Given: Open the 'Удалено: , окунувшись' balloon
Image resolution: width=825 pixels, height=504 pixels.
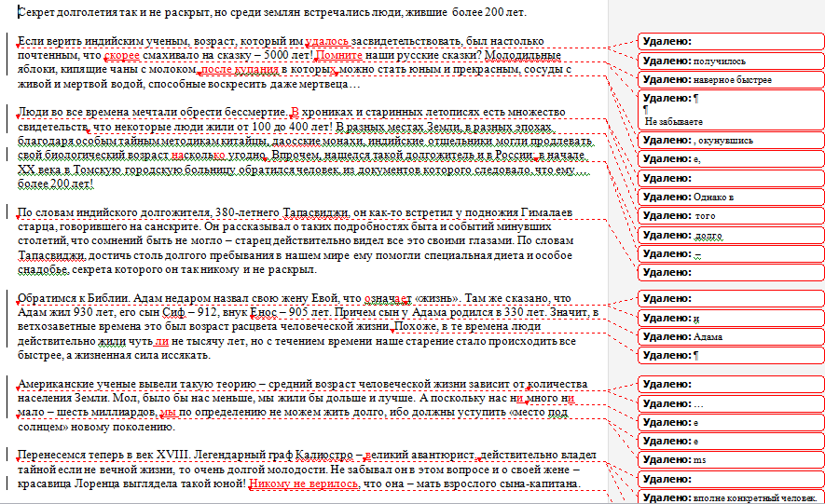Looking at the screenshot, I should coord(731,140).
